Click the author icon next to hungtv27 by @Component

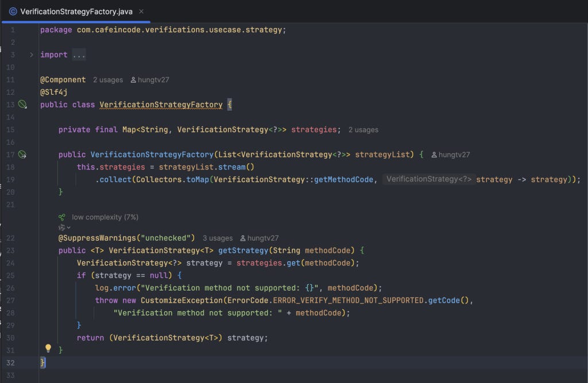coord(133,80)
